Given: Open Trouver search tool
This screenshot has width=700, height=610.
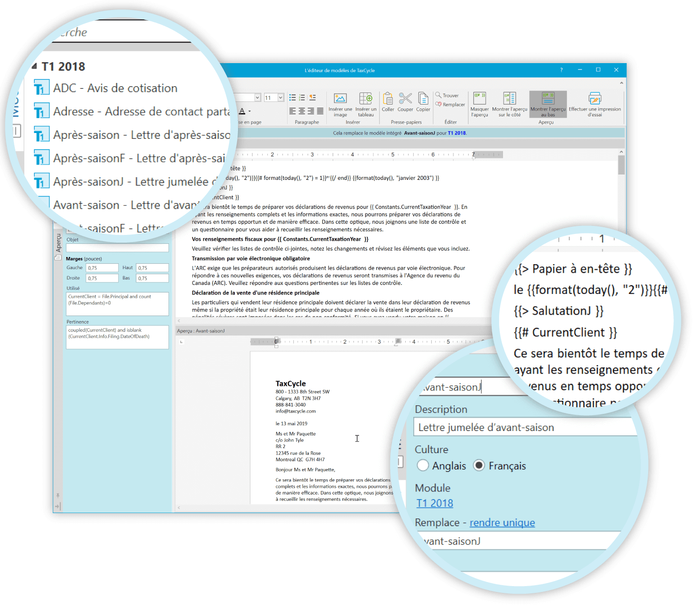Looking at the screenshot, I should [447, 95].
